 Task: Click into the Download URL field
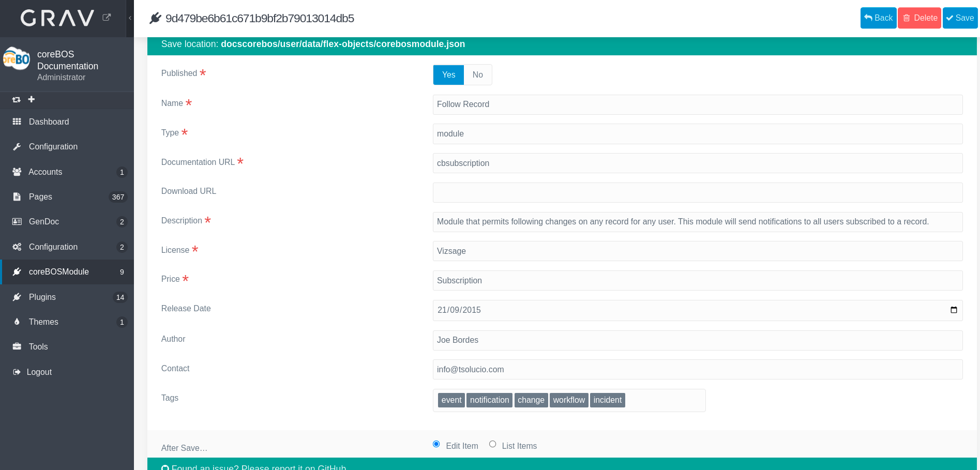tap(697, 192)
